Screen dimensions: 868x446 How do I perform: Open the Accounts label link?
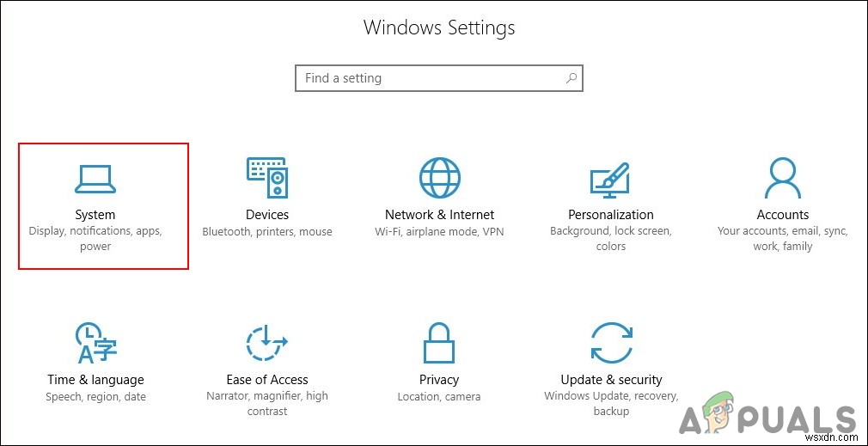(783, 215)
